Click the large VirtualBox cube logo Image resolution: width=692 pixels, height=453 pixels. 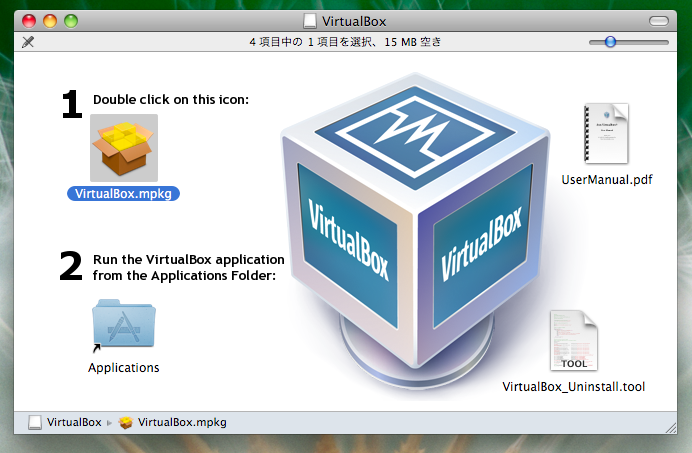tap(413, 220)
